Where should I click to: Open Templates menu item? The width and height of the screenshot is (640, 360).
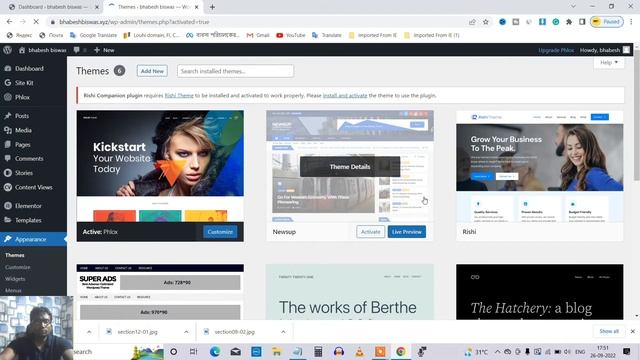point(28,220)
